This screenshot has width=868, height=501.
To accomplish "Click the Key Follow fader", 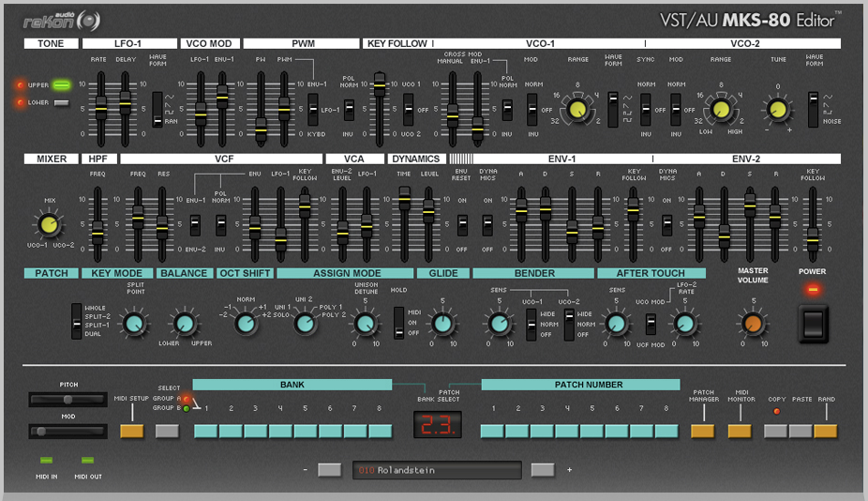I will [x=380, y=109].
